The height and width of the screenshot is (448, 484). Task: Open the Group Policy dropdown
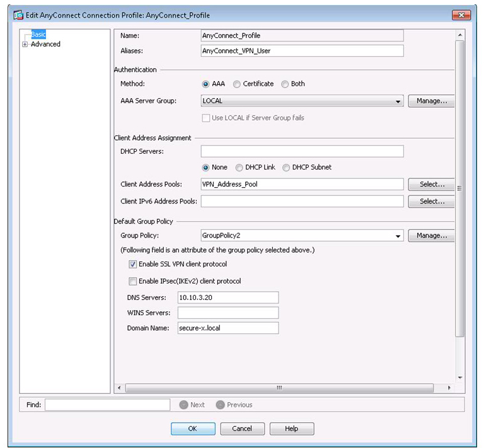click(x=398, y=236)
